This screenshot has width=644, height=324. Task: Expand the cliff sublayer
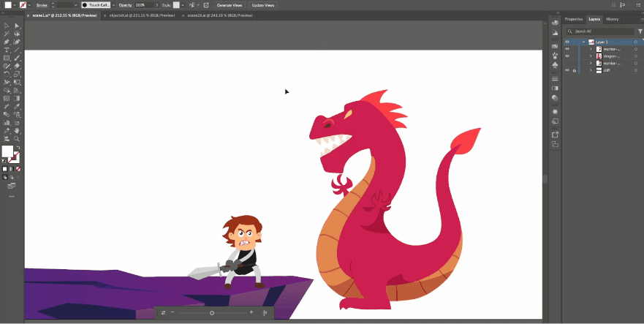tap(591, 71)
